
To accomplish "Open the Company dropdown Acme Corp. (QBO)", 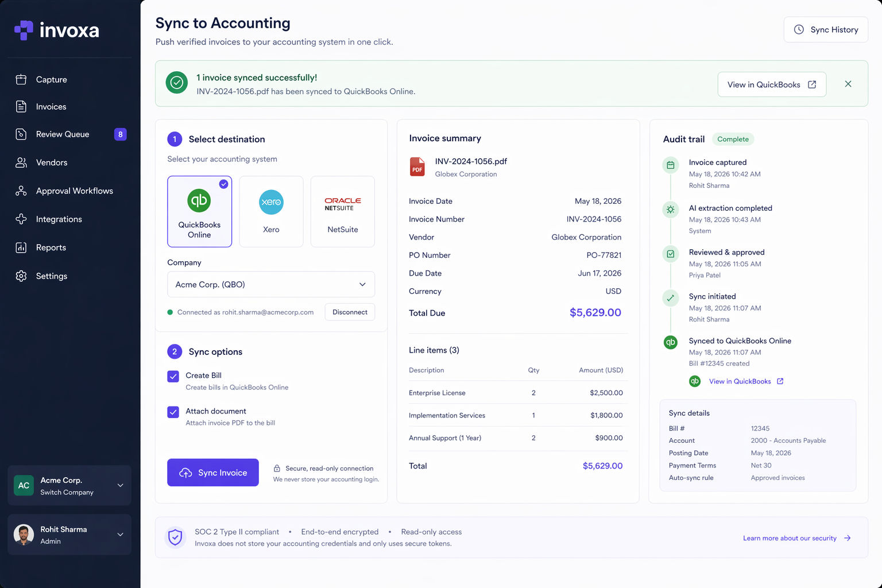I will (271, 284).
